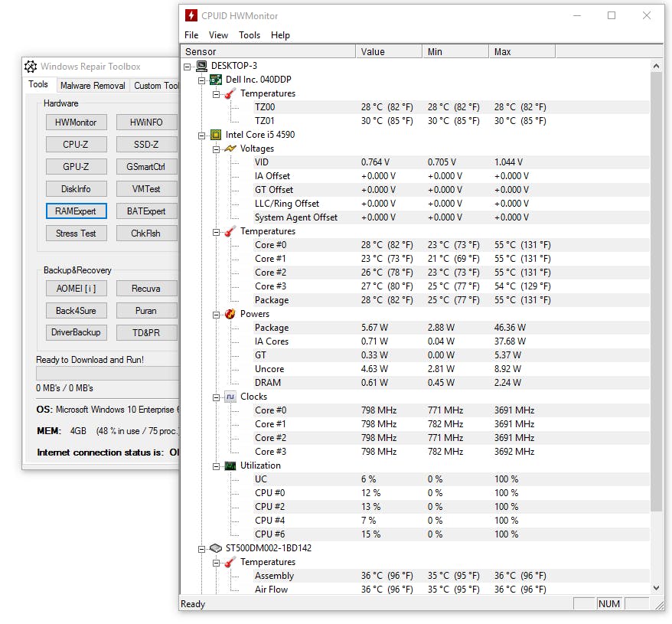
Task: Click the BATExpert button
Action: [x=146, y=211]
